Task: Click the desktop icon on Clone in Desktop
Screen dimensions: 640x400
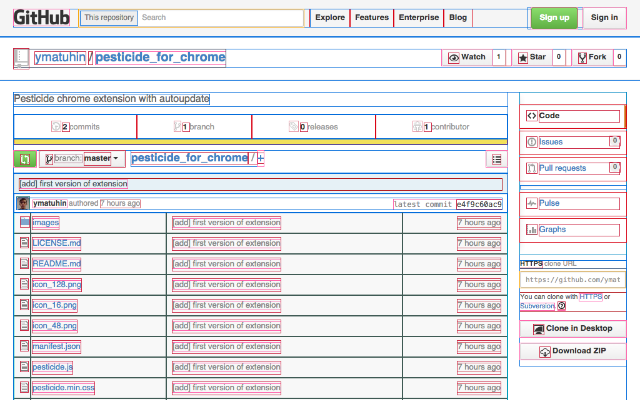Action: (x=539, y=329)
